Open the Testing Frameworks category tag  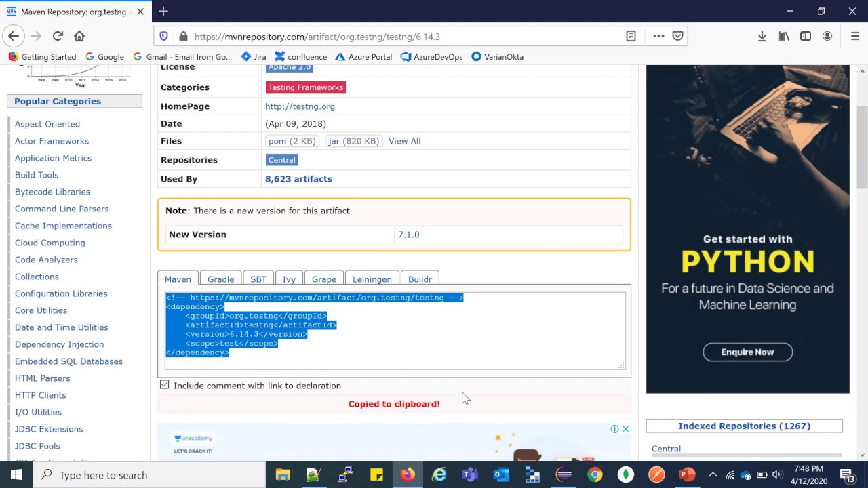click(306, 87)
